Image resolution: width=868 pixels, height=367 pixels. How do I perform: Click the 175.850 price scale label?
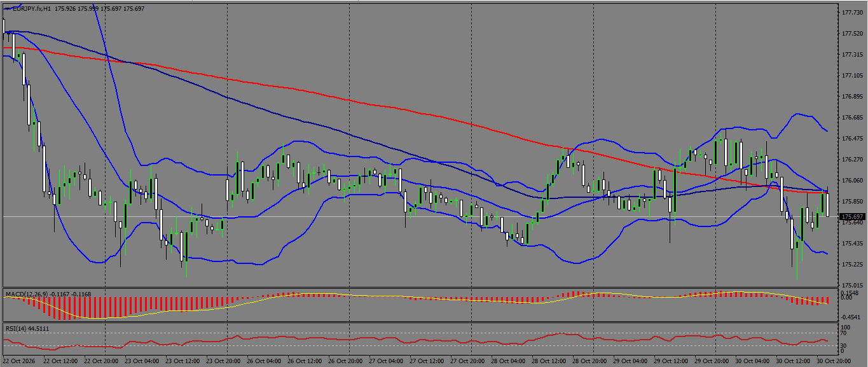pos(851,202)
